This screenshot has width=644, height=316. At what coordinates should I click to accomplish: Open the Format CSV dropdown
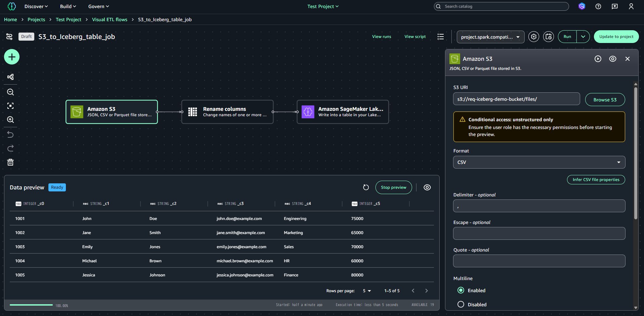coord(539,162)
